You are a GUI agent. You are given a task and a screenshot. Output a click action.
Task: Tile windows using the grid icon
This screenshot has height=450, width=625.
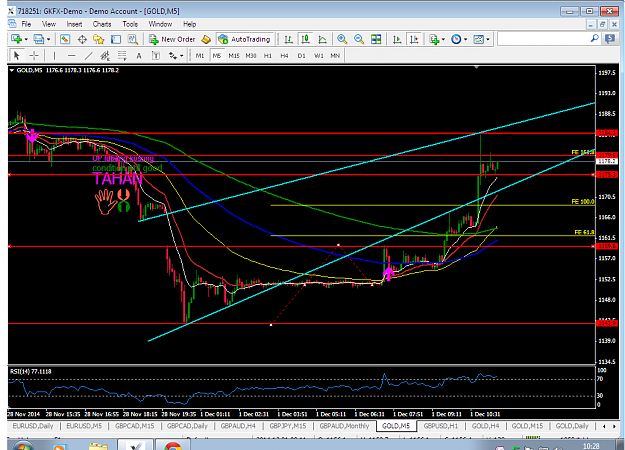click(376, 39)
